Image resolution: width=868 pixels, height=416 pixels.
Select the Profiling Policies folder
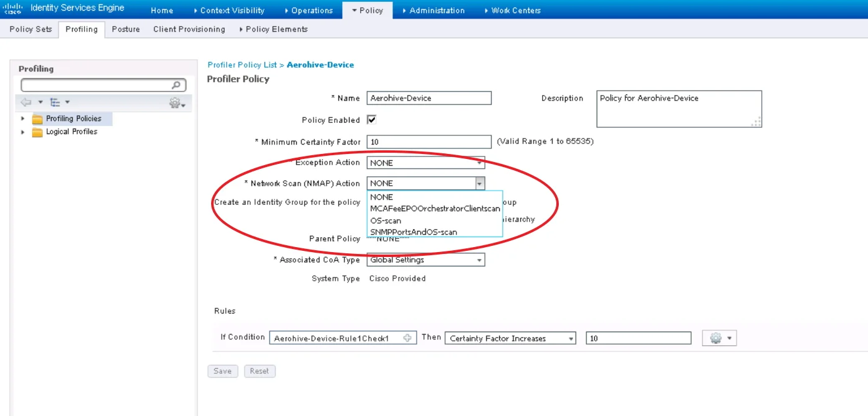pyautogui.click(x=73, y=119)
